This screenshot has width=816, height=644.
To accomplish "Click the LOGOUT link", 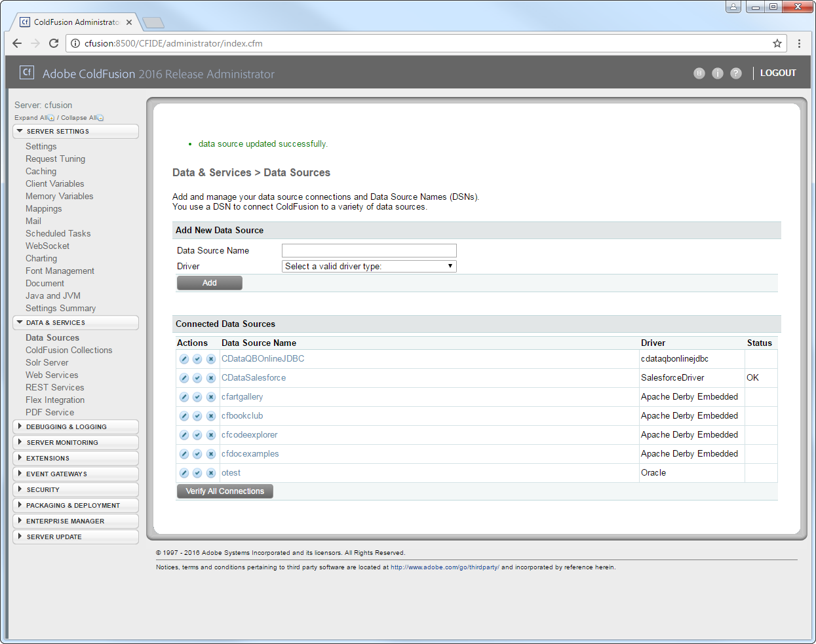I will pyautogui.click(x=778, y=73).
